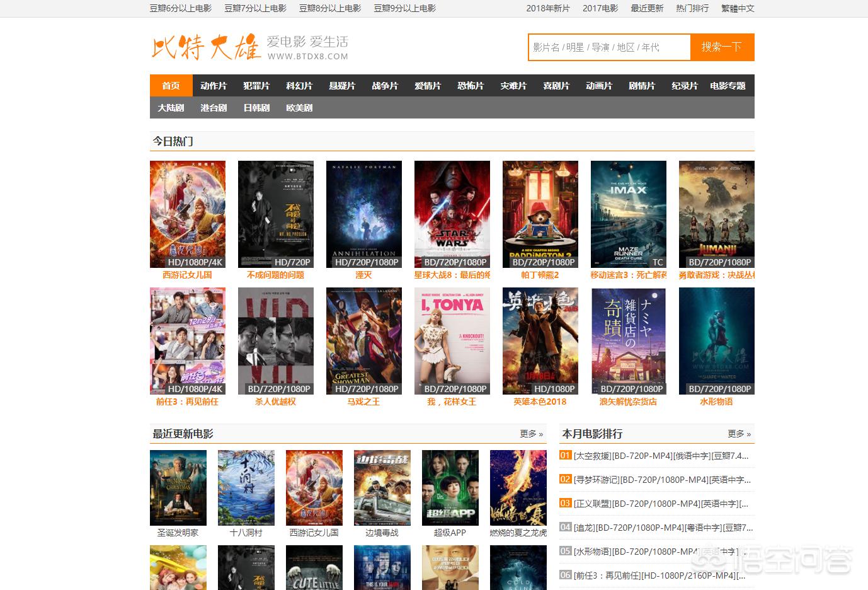Open the 2018年新片 link
868x590 pixels.
click(548, 8)
